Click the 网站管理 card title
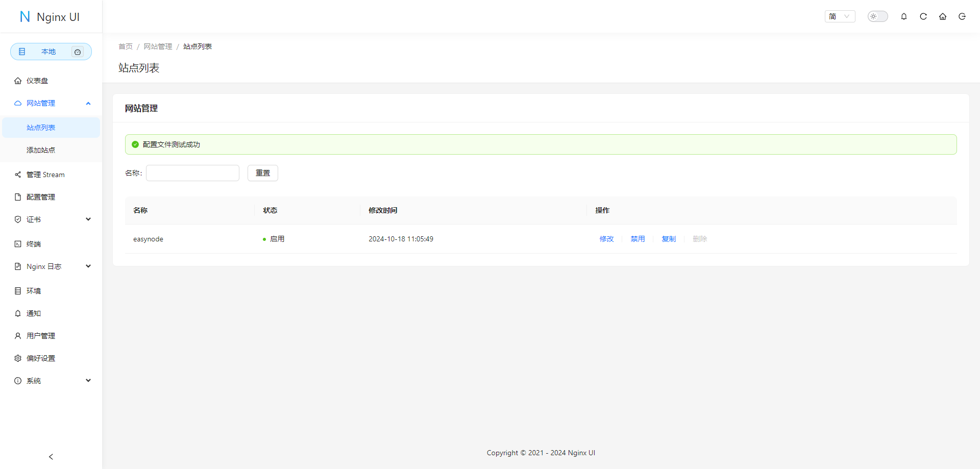The image size is (980, 469). [141, 108]
